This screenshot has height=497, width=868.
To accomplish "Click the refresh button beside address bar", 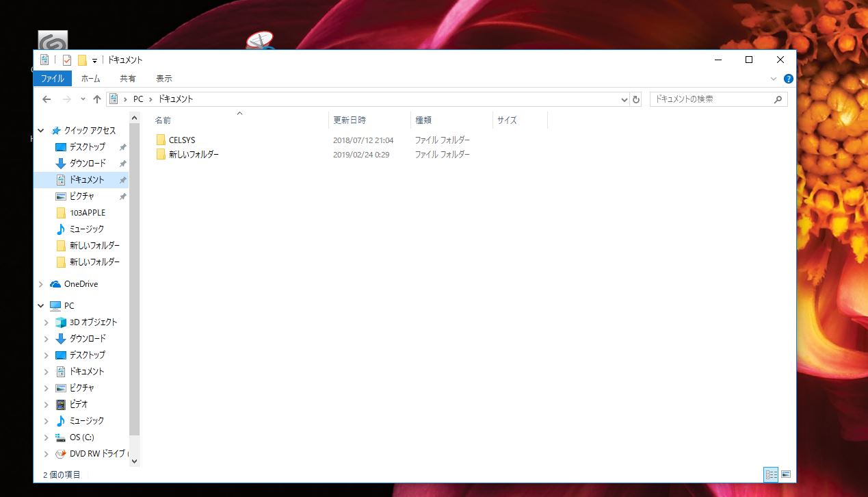I will (636, 99).
